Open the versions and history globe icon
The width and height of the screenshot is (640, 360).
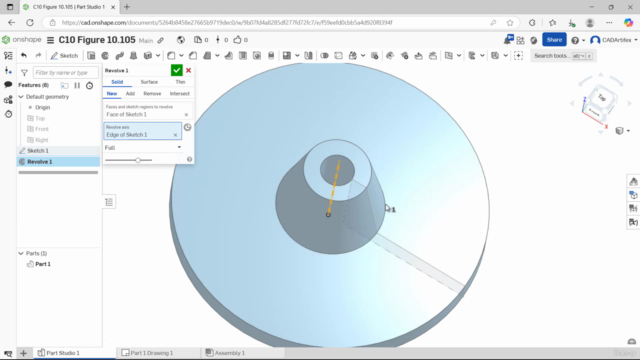coord(181,40)
